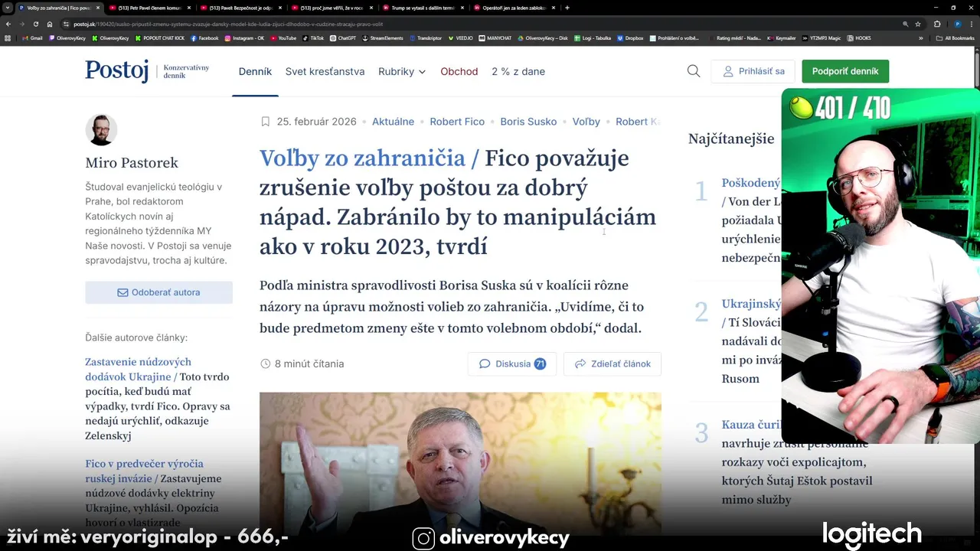This screenshot has width=980, height=551.
Task: Open Instagram - OK bookmark
Action: pyautogui.click(x=244, y=37)
